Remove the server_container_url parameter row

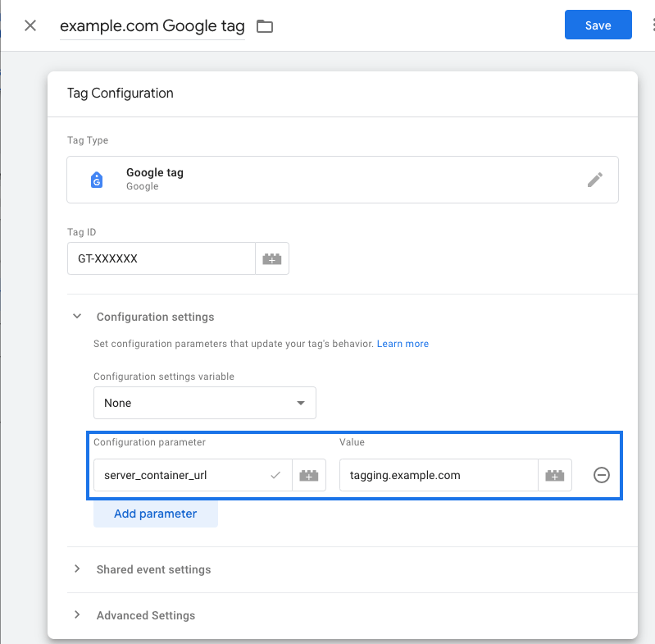coord(602,475)
